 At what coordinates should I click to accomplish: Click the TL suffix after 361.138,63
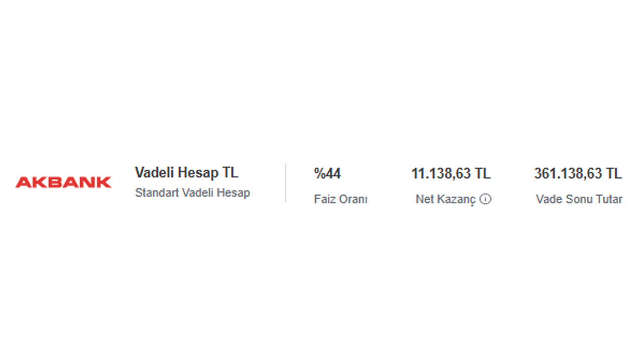pyautogui.click(x=614, y=174)
